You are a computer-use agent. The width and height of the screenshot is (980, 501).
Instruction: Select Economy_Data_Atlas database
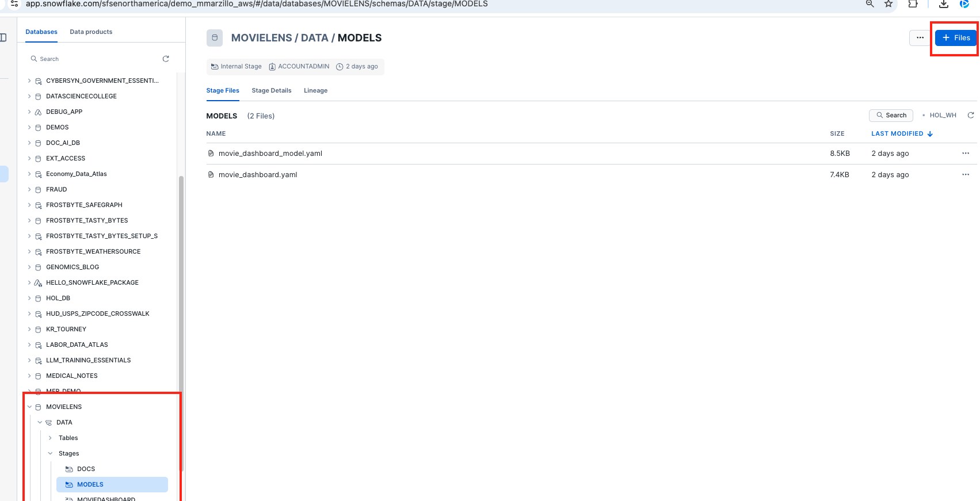[x=77, y=174]
